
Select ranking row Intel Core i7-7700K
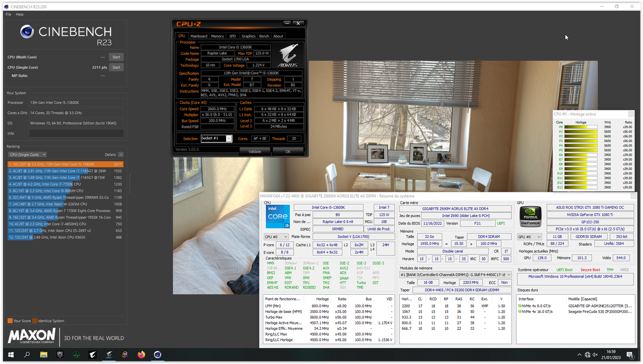65,184
